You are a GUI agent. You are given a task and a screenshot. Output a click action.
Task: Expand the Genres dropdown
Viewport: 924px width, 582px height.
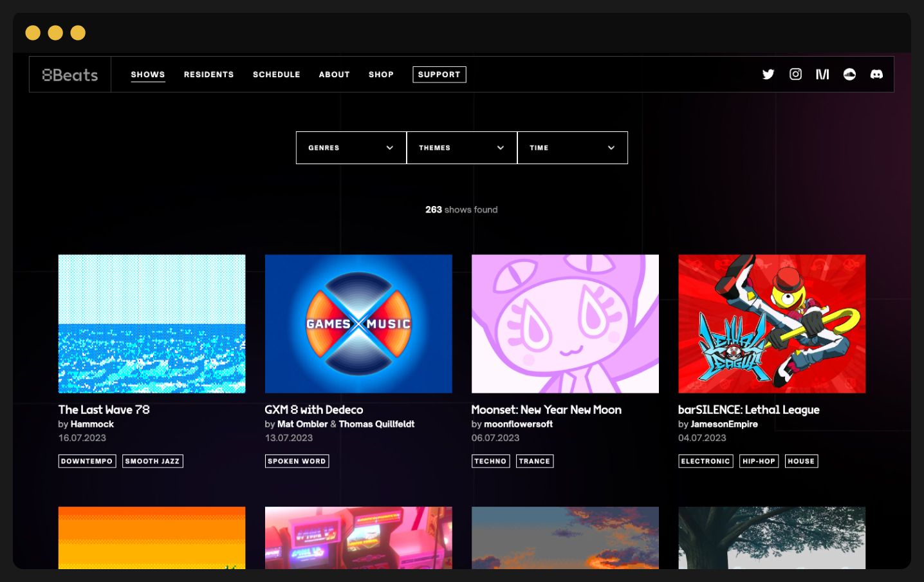click(x=351, y=147)
